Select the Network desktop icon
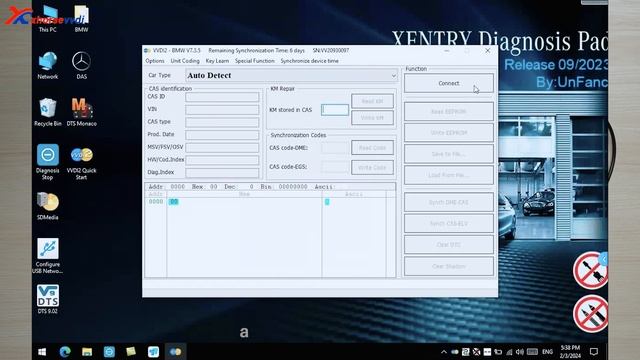 tap(48, 65)
